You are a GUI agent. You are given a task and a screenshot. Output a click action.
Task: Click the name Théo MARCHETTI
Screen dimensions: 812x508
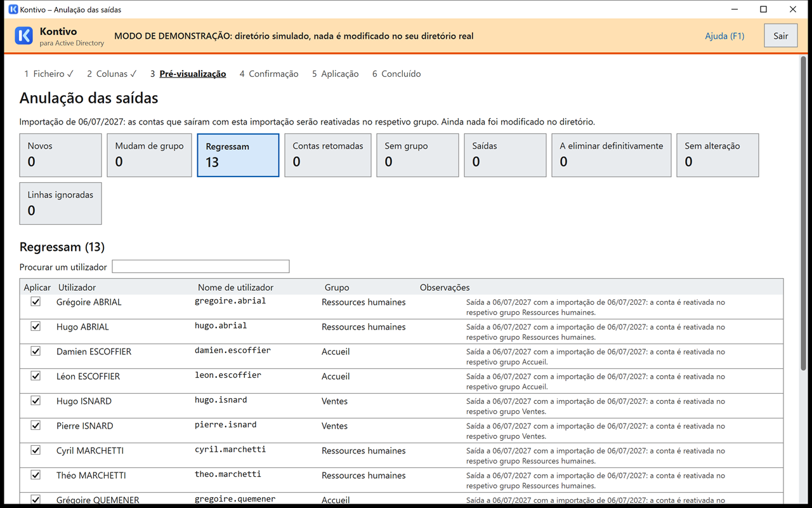coord(91,475)
